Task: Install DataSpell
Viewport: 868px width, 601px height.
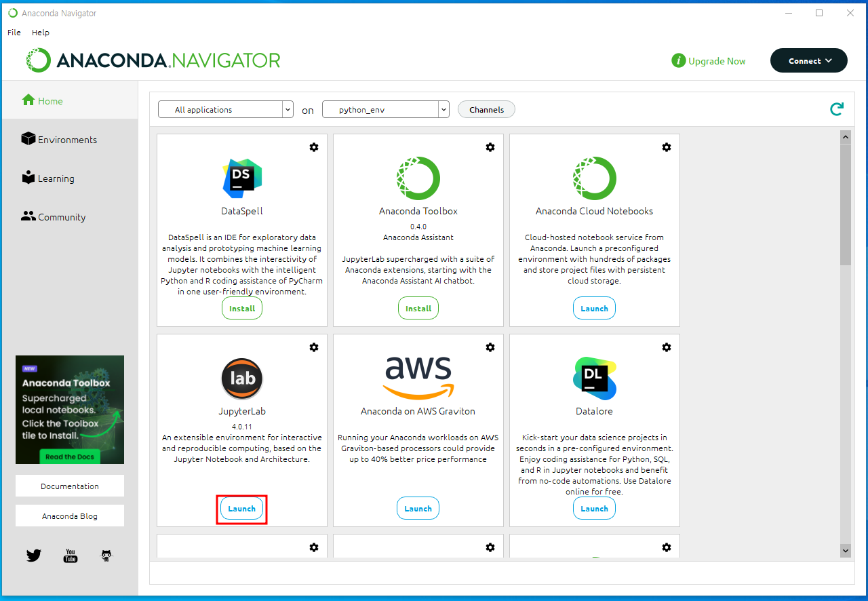Action: coord(242,308)
